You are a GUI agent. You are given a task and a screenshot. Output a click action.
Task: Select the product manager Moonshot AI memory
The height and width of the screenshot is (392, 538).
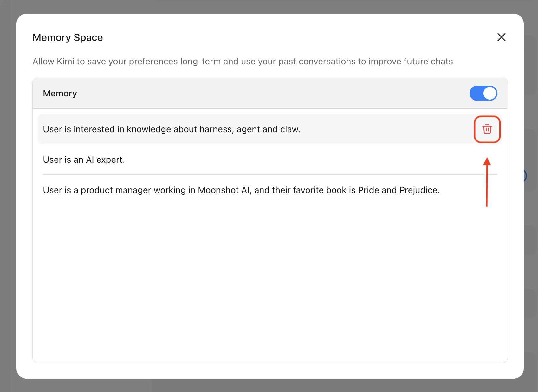(241, 190)
